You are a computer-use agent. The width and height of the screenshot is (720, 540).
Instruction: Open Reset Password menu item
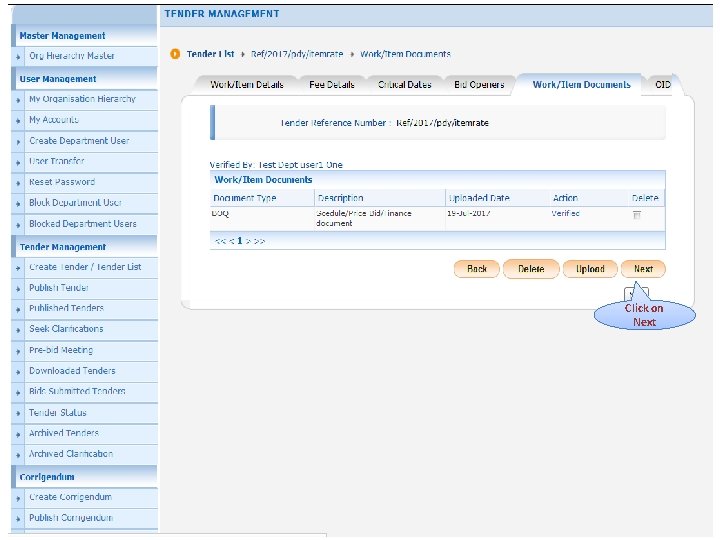click(62, 182)
